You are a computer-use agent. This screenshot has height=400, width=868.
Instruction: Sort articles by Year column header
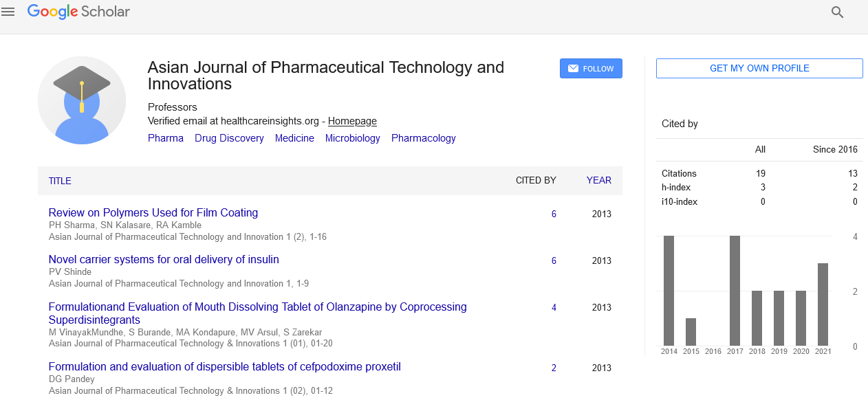tap(598, 180)
